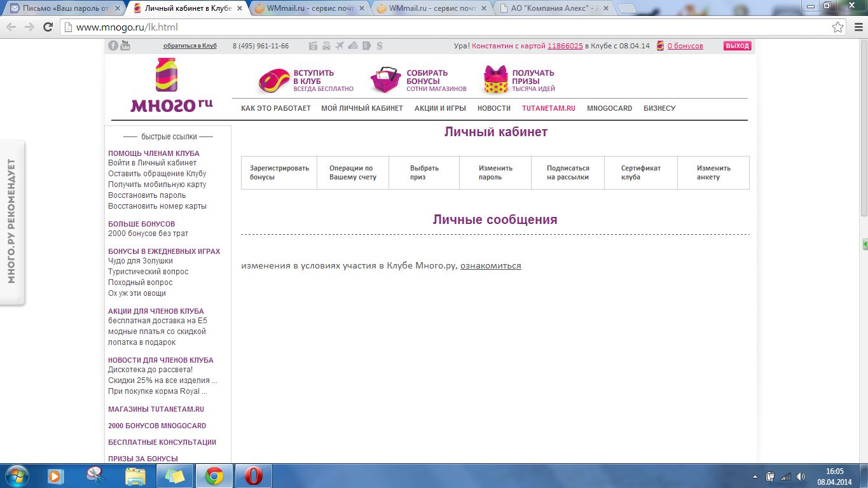Click the green side panel handle at right edge

[x=865, y=244]
